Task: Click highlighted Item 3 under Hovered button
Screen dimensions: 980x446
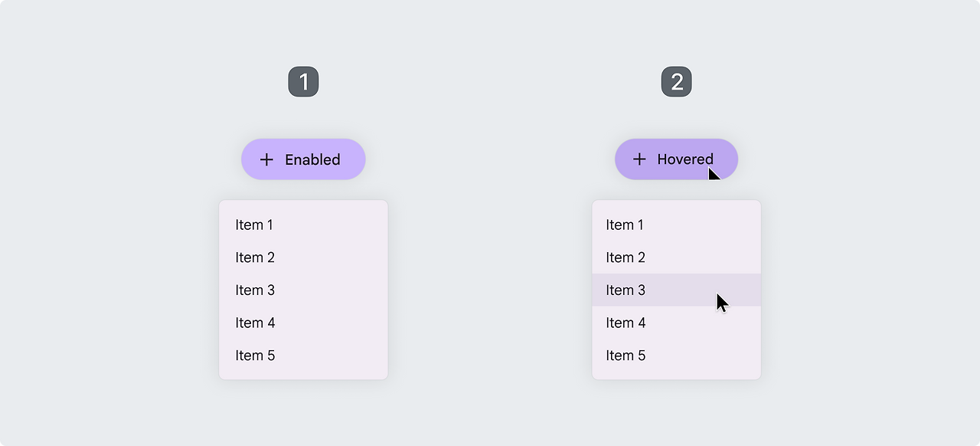Action: 626,290
